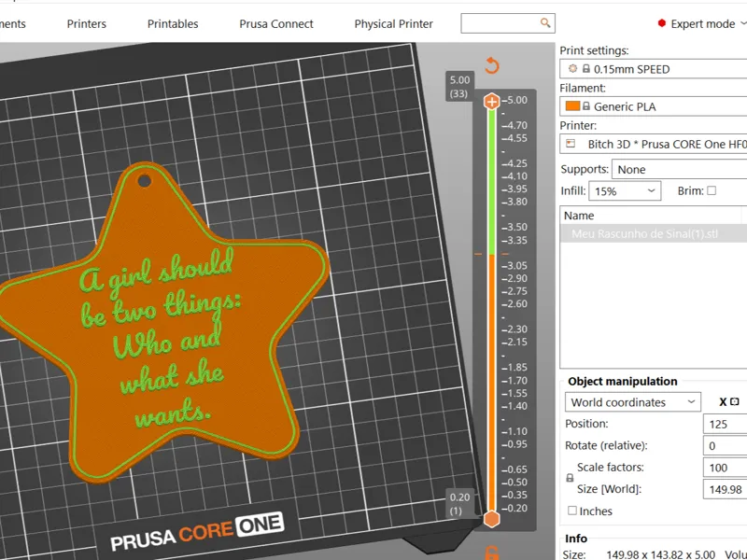Click the printer icon in Printer field
Image resolution: width=747 pixels, height=560 pixels.
tap(571, 144)
